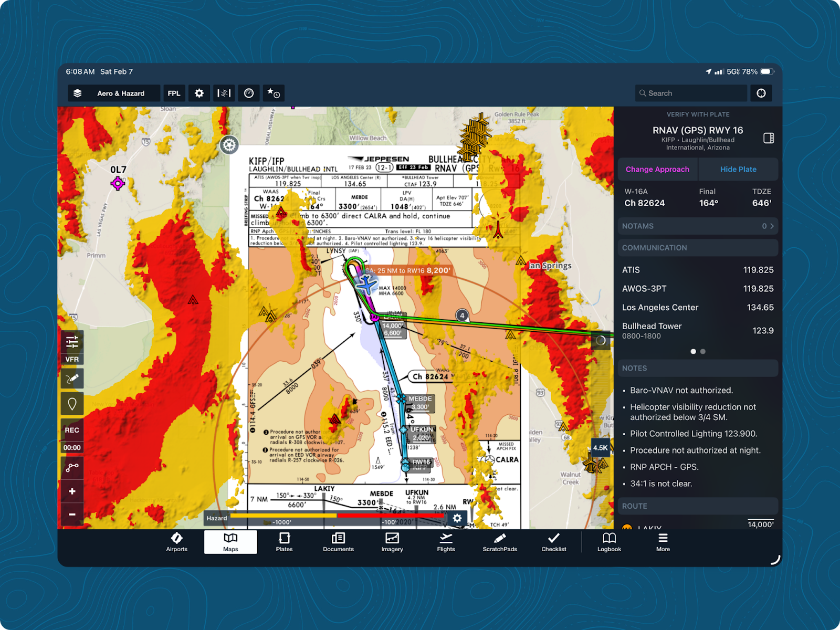Center map on current location

[x=761, y=93]
